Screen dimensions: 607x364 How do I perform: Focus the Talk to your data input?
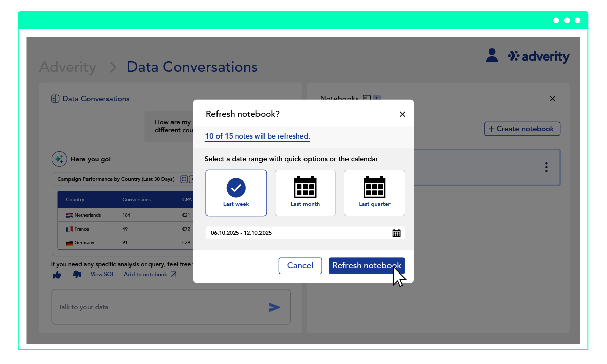[157, 307]
